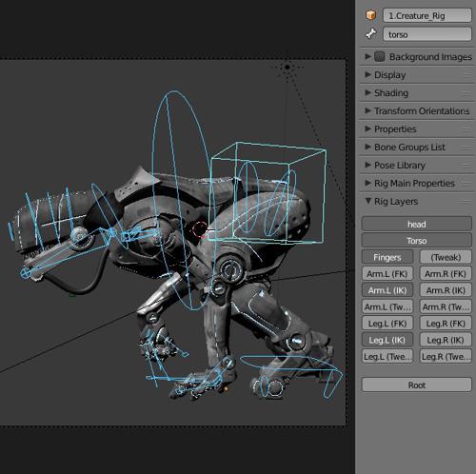
Task: Toggle the Fingers rig layer
Action: point(387,257)
